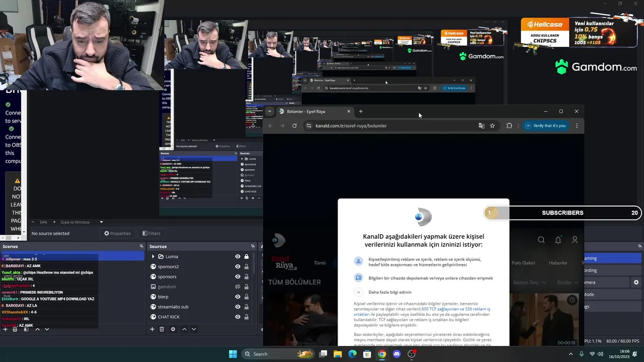Open Chrome extensions puzzle icon
This screenshot has width=644, height=362.
509,126
